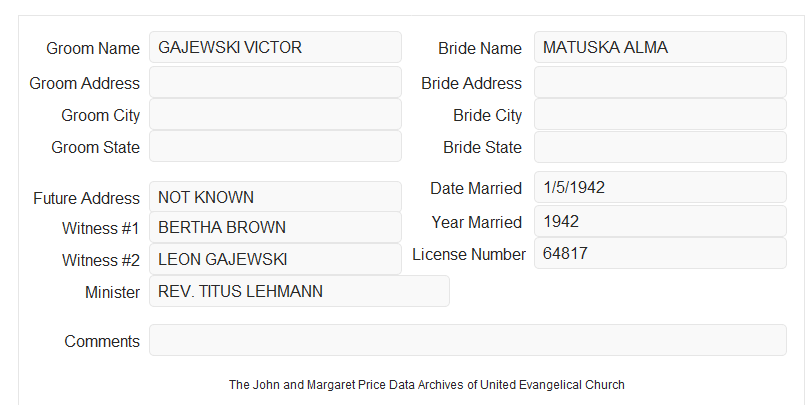Click the Groom Name label

click(x=93, y=48)
